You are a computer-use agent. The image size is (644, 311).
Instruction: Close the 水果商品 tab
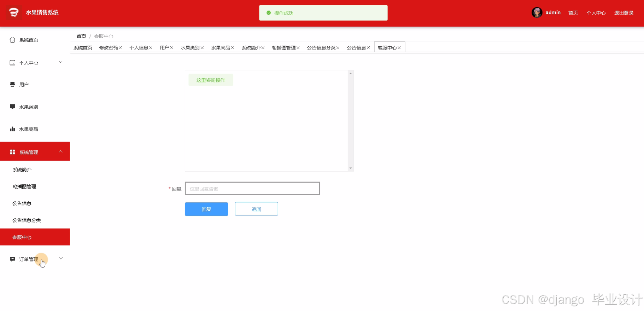[x=233, y=48]
